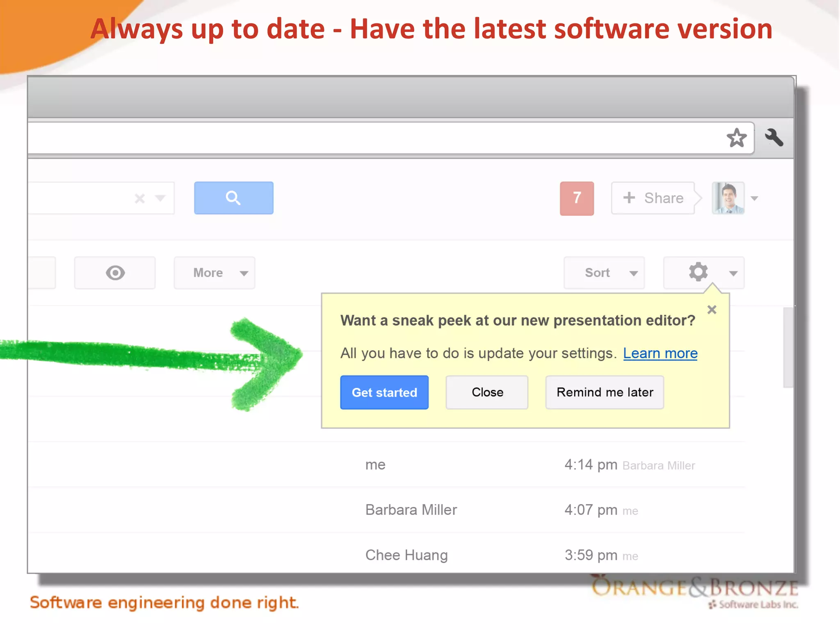Open the browser wrench menu
Screen dimensions: 840x630
[x=774, y=137]
